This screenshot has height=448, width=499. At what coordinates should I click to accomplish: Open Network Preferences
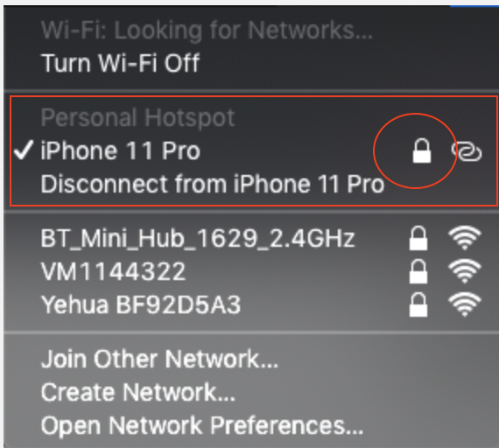click(202, 426)
